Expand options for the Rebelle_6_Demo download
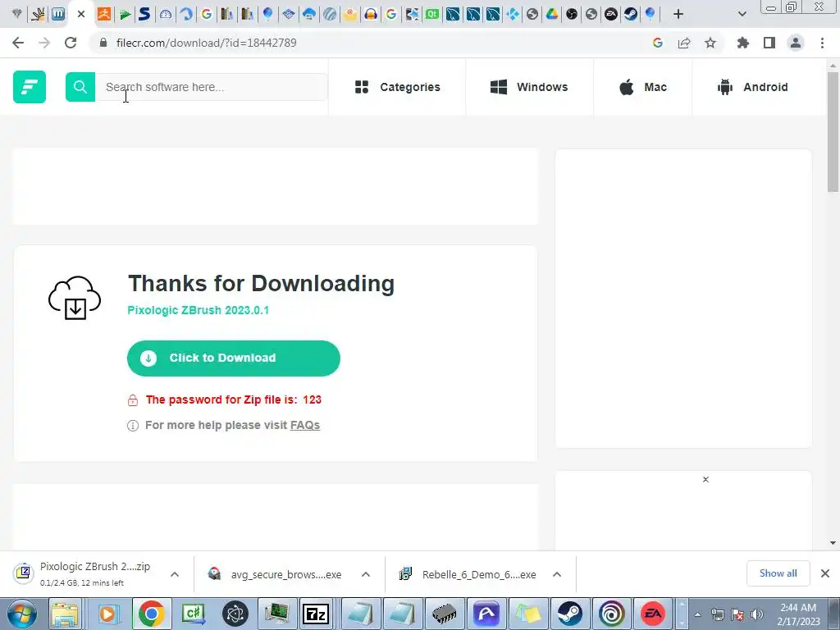The image size is (840, 630). click(x=557, y=574)
